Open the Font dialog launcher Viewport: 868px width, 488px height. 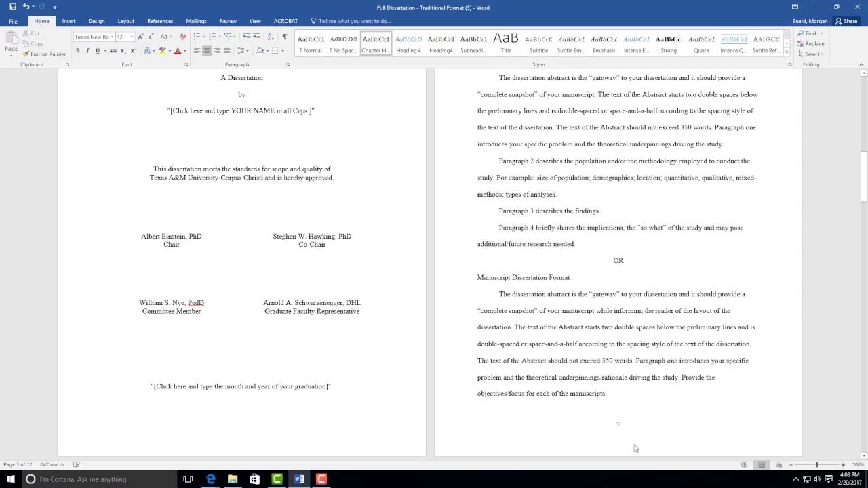[186, 65]
